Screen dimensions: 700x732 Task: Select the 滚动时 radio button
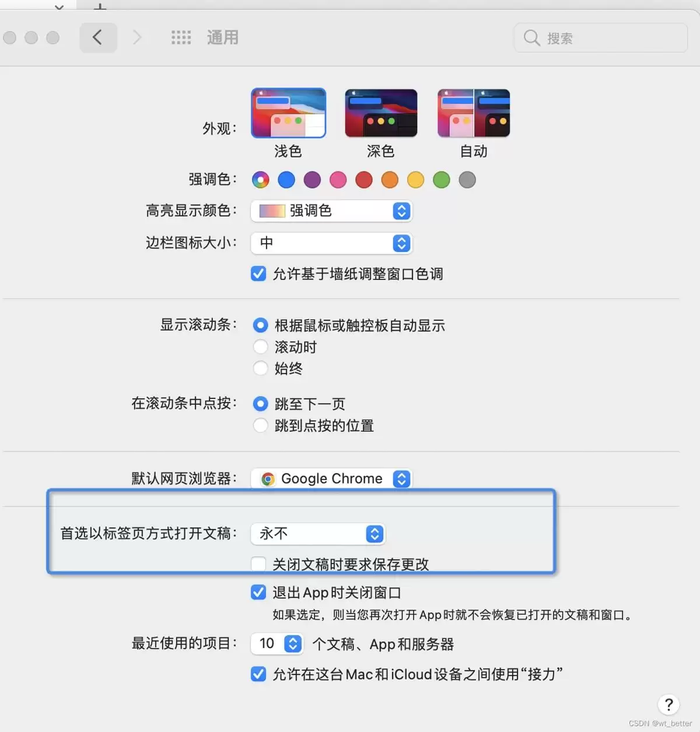(x=260, y=346)
